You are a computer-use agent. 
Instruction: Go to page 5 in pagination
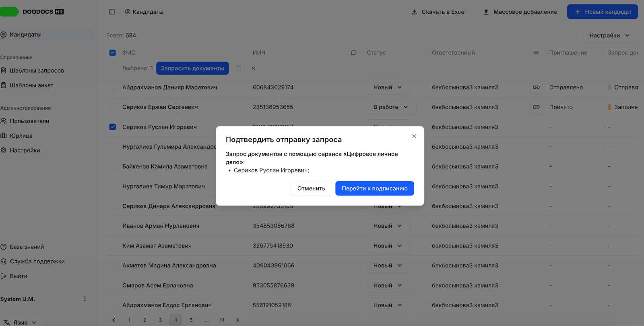click(x=191, y=320)
